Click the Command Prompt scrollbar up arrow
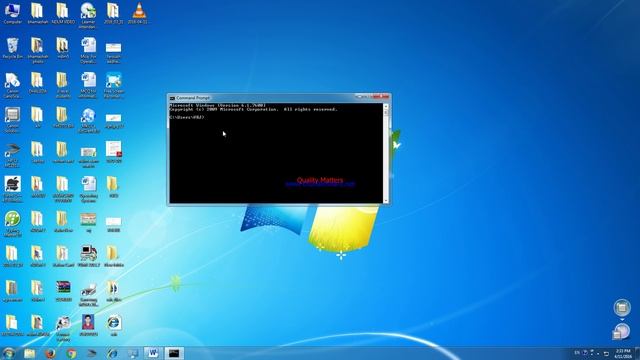 386,107
